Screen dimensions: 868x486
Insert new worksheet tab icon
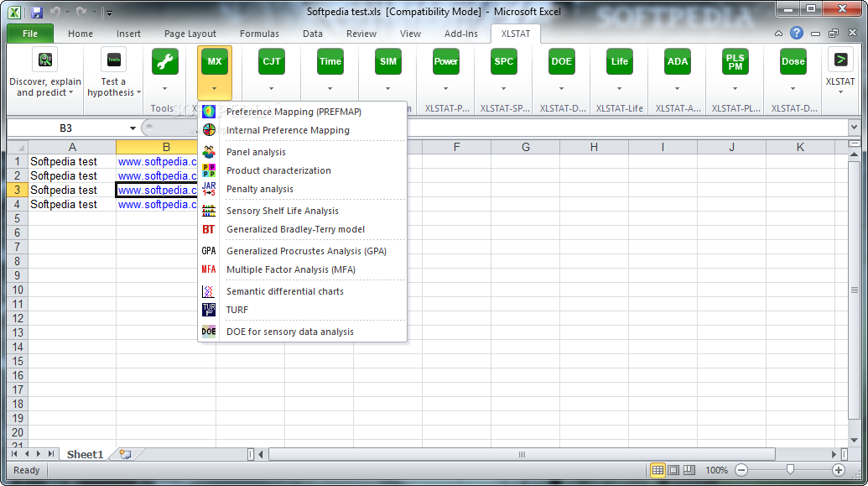tap(126, 454)
